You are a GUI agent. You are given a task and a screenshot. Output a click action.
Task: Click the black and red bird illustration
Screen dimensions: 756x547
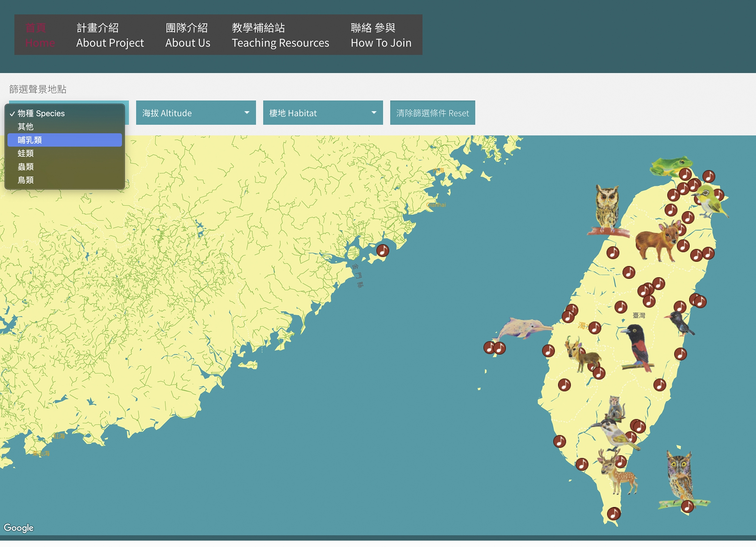coord(639,348)
